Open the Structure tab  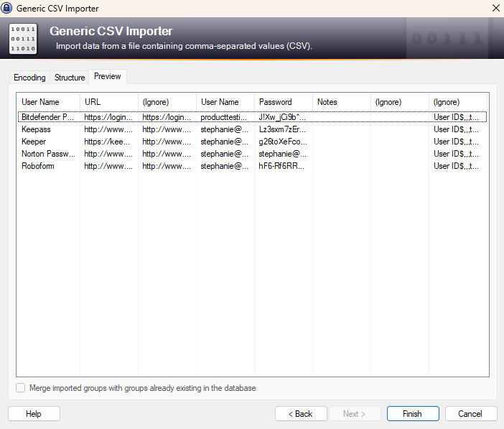coord(70,78)
